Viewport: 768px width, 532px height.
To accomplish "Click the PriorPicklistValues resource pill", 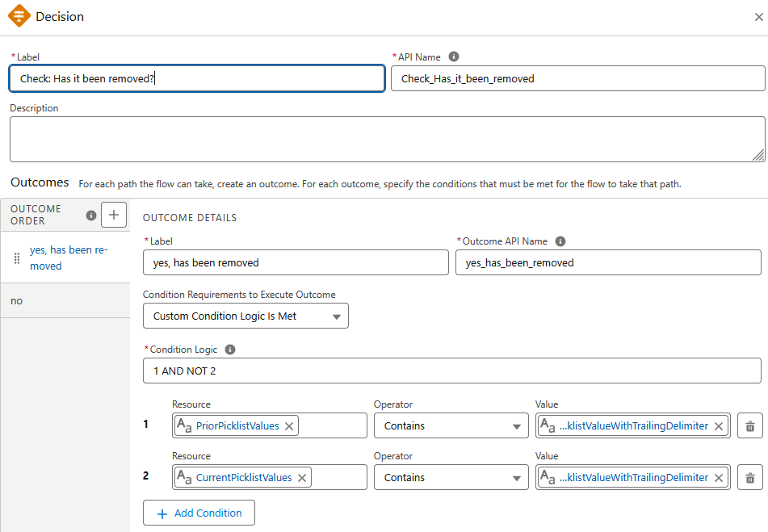I will pos(237,426).
